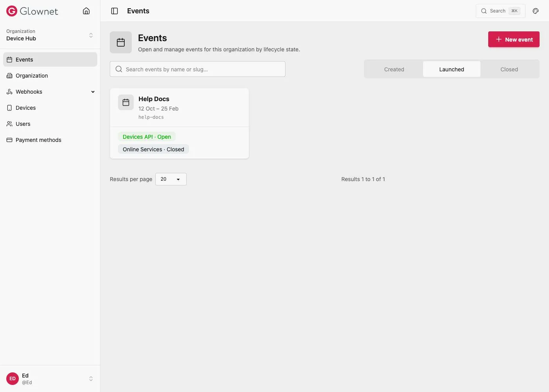The height and width of the screenshot is (392, 549).
Task: Click the Results 1 to 1 of 1 text
Action: 363,179
